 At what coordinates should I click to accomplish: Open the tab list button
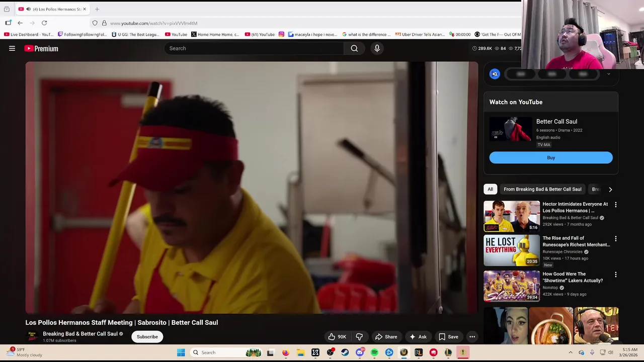click(x=7, y=9)
